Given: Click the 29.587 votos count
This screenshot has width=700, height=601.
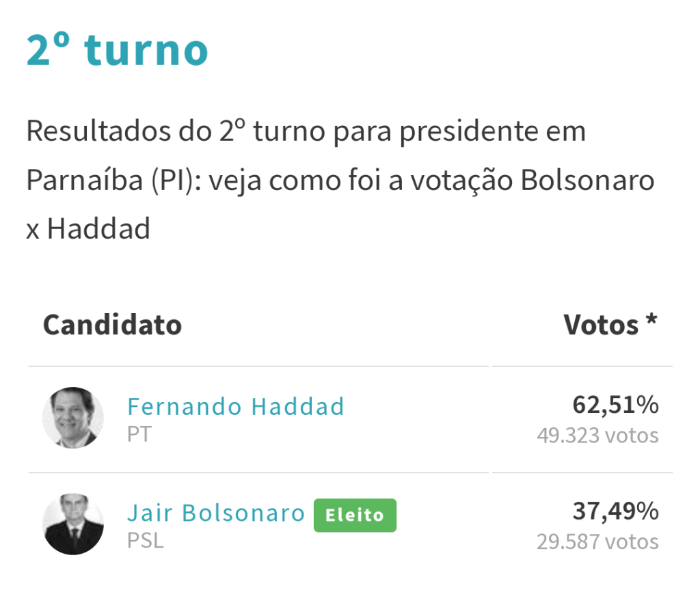Looking at the screenshot, I should (597, 542).
